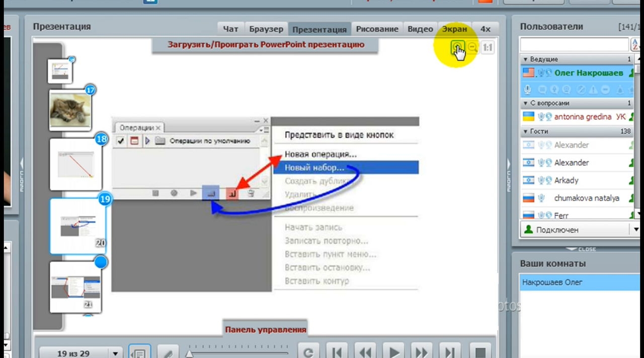
Task: Click green person icon in Arkady row
Action: click(632, 181)
